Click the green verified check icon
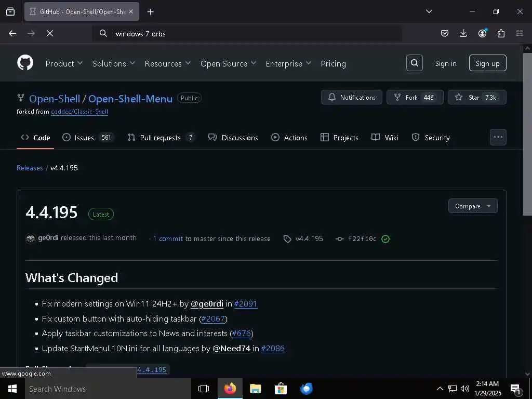The width and height of the screenshot is (532, 399). [385, 239]
